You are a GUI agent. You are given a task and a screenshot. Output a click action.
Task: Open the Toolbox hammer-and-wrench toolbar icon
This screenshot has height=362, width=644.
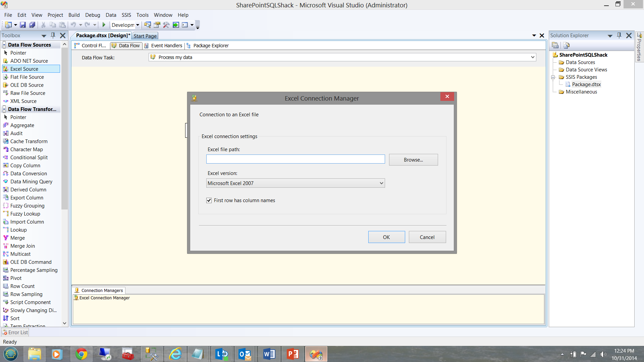pyautogui.click(x=166, y=25)
